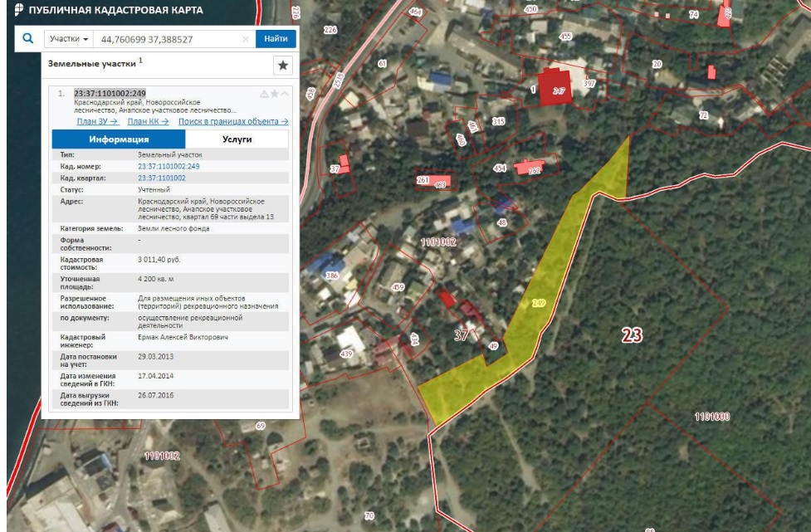Open the План КК link
The height and width of the screenshot is (532, 811).
pyautogui.click(x=148, y=121)
